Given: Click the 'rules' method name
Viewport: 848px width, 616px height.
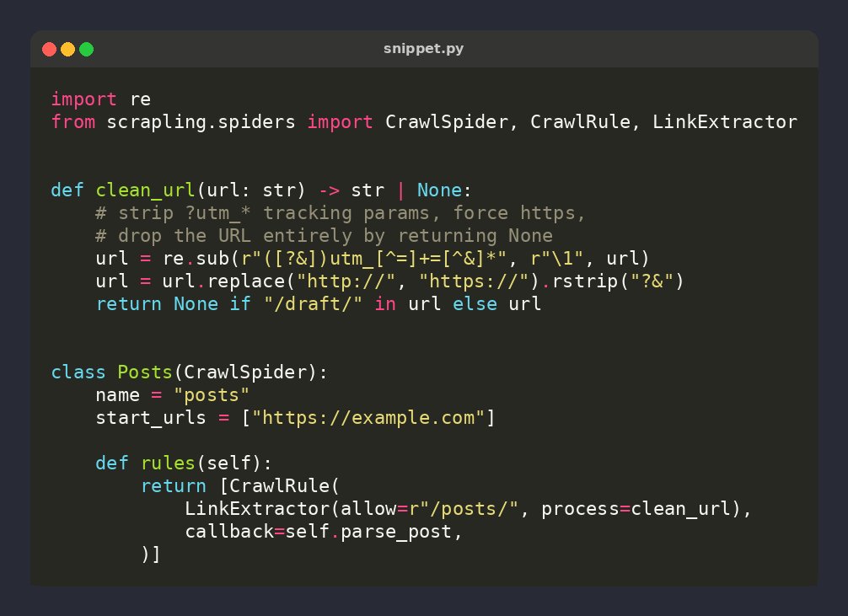Looking at the screenshot, I should [x=168, y=463].
